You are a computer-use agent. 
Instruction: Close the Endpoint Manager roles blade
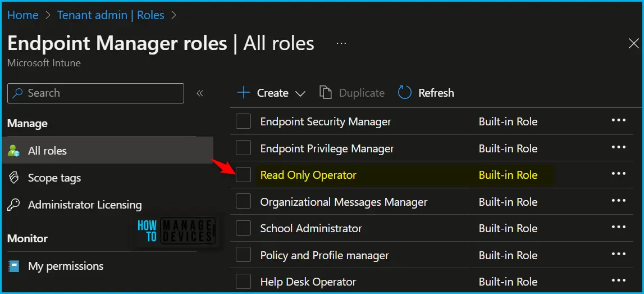click(634, 44)
